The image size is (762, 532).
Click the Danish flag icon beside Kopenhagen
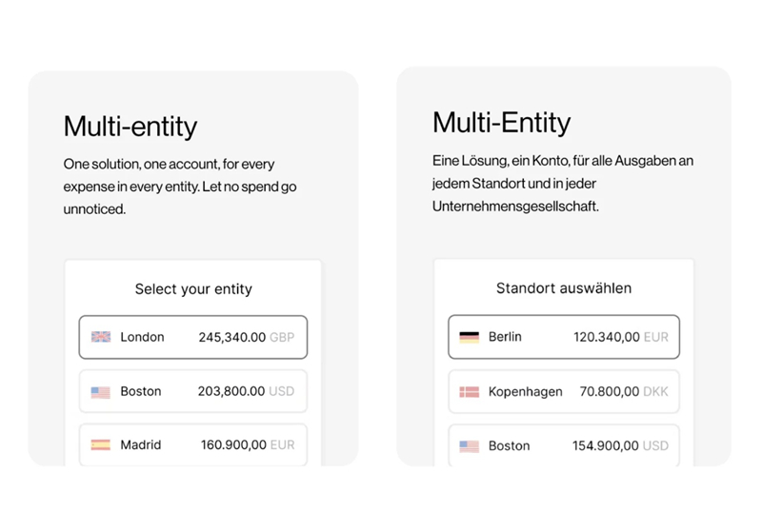469,391
